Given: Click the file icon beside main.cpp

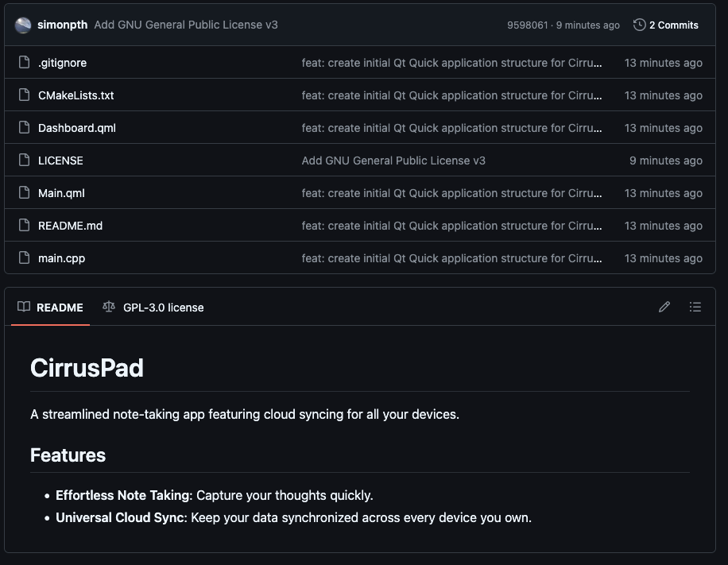Looking at the screenshot, I should [x=24, y=258].
